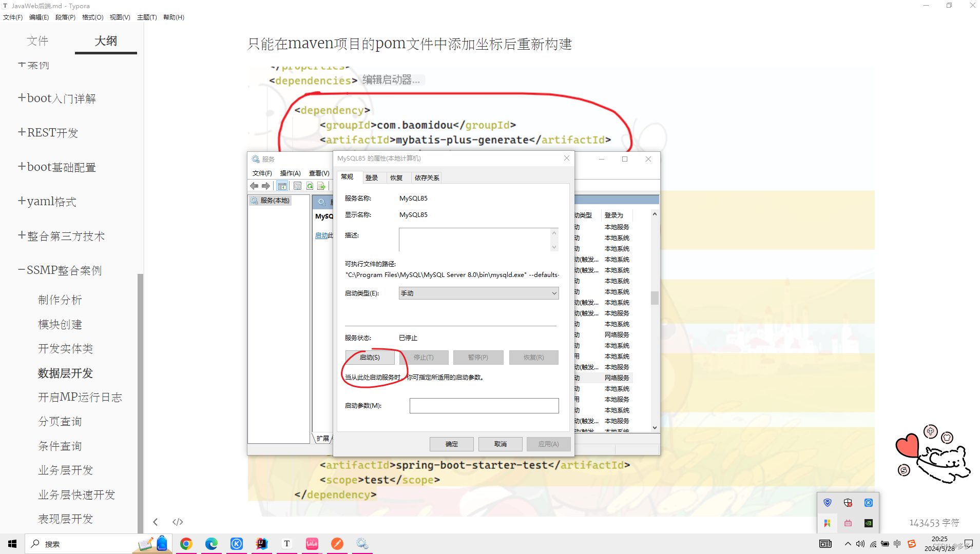
Task: Click the export list icon in Services toolbar
Action: pos(321,186)
